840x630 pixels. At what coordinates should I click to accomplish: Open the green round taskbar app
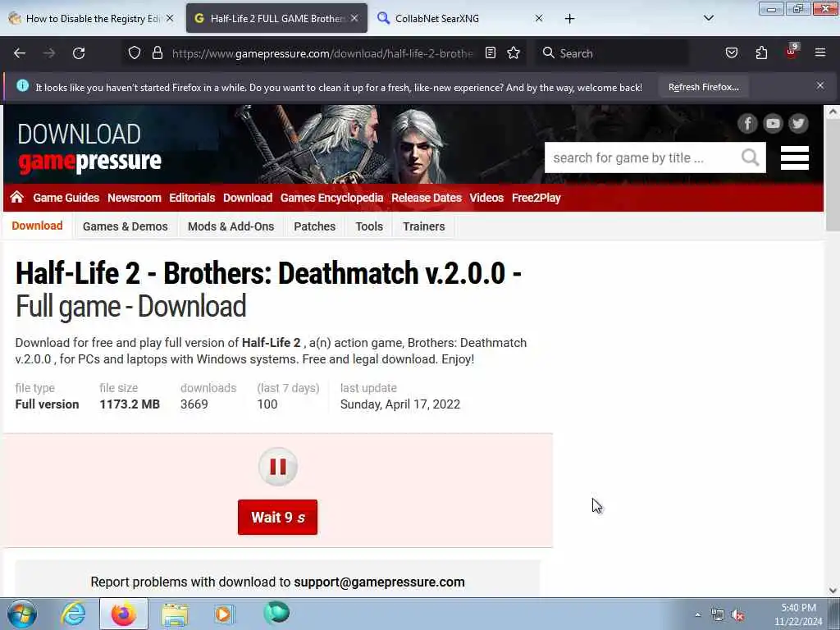tap(276, 613)
